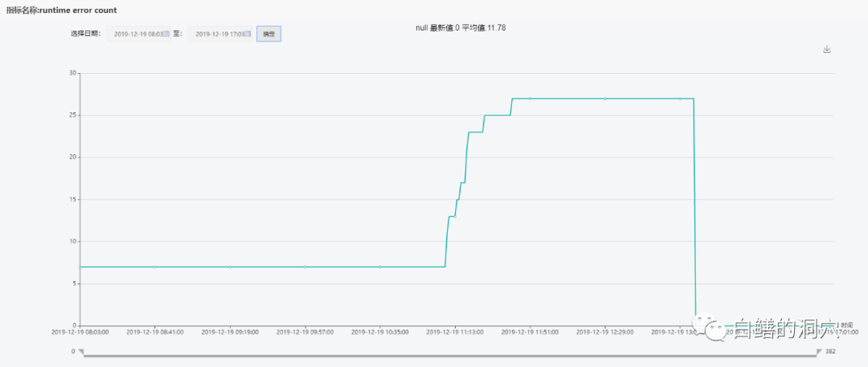This screenshot has height=367, width=868.
Task: Open the start date calendar icon
Action: pos(166,35)
